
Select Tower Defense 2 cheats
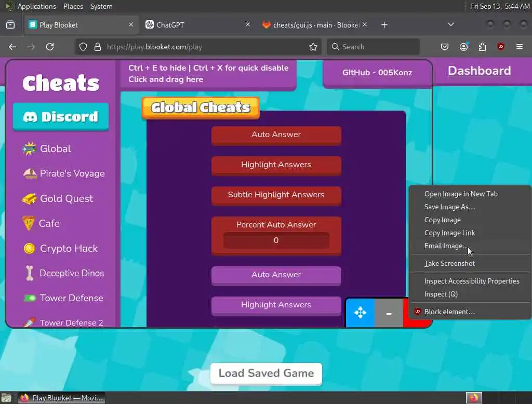[x=63, y=322]
